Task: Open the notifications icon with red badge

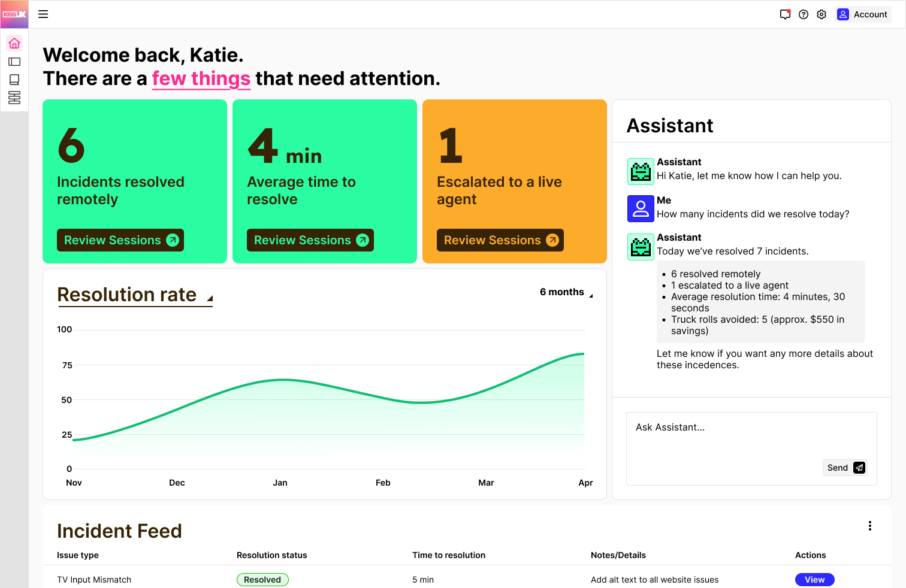Action: tap(785, 14)
